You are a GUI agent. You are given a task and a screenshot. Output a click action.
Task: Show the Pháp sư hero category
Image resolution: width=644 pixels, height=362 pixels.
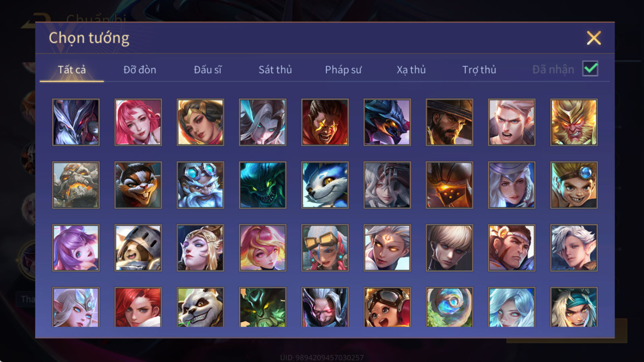(x=343, y=70)
